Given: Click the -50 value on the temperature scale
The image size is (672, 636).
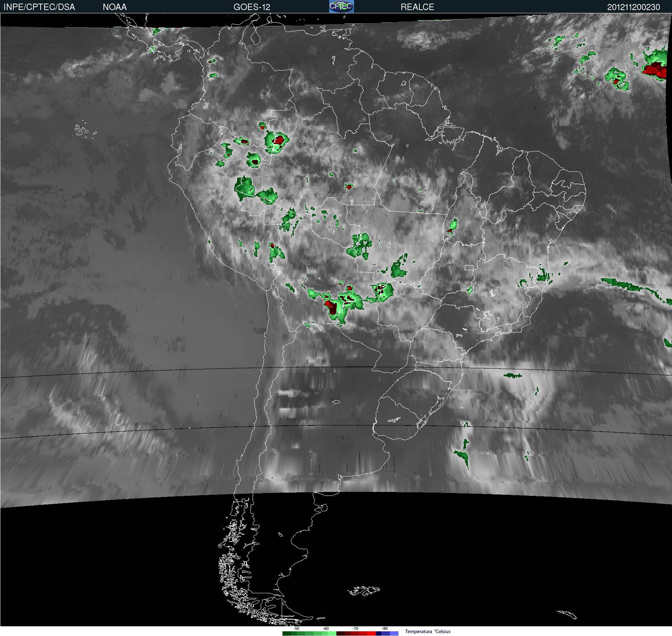Looking at the screenshot, I should [x=296, y=628].
